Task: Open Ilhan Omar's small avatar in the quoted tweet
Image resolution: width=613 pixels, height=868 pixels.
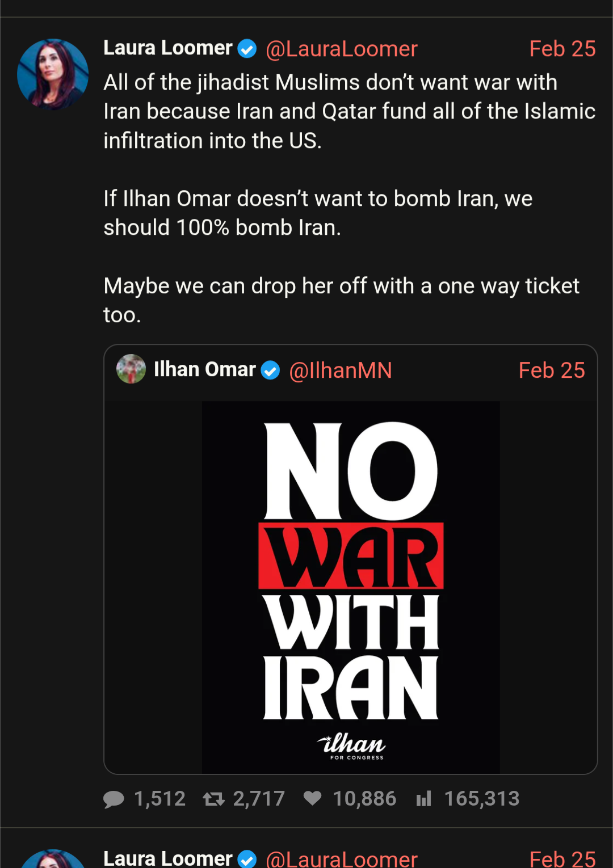Action: click(x=131, y=369)
